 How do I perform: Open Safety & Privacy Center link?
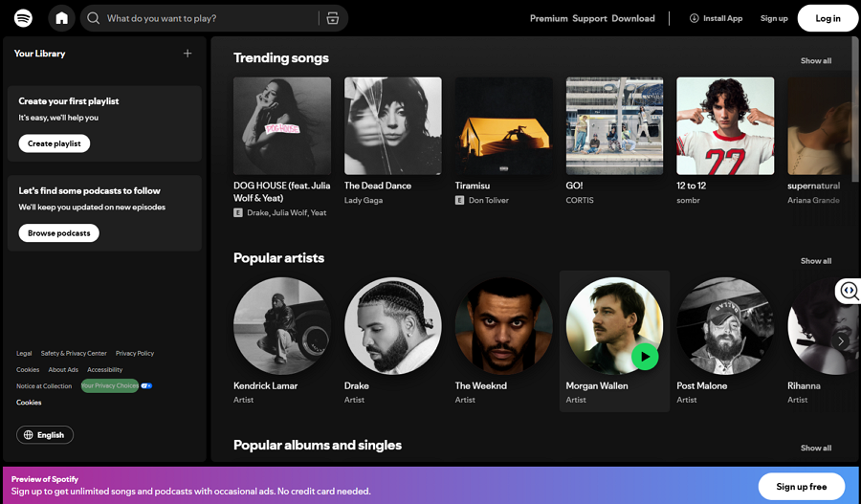pyautogui.click(x=74, y=354)
